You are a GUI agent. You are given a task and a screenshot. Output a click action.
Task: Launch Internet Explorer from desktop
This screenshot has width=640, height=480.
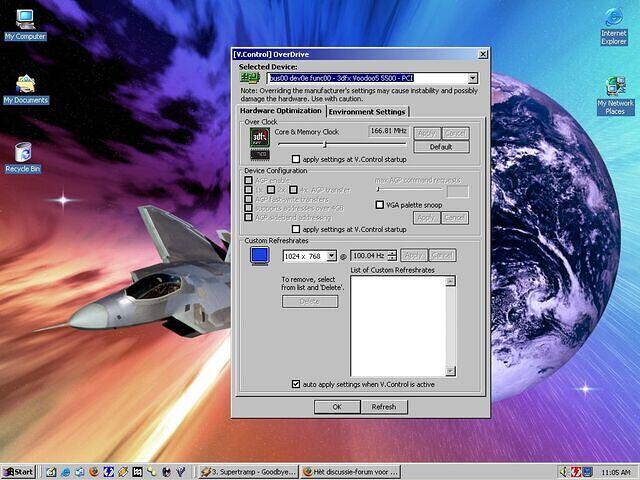[614, 26]
